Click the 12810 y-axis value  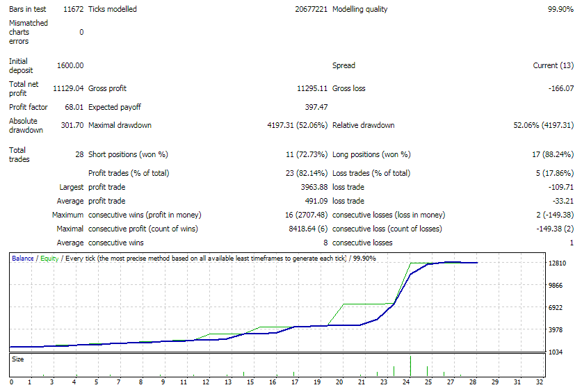(x=559, y=263)
